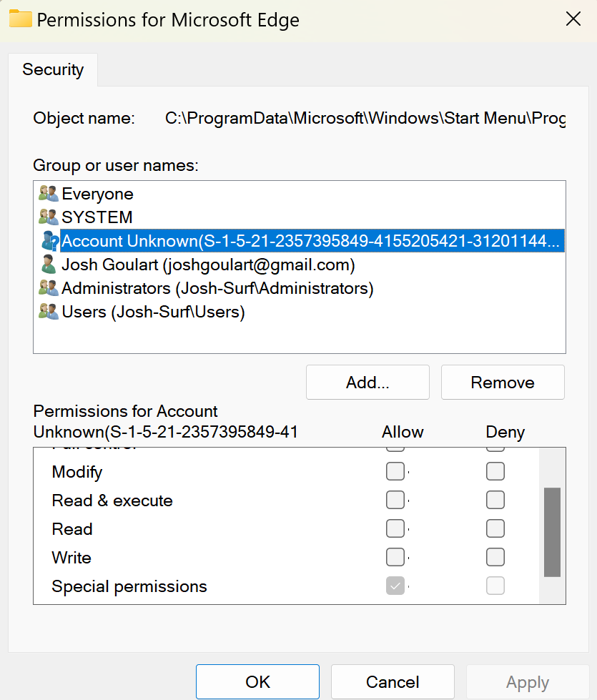This screenshot has height=700, width=597.
Task: Check Deny for Read & execute
Action: (495, 500)
